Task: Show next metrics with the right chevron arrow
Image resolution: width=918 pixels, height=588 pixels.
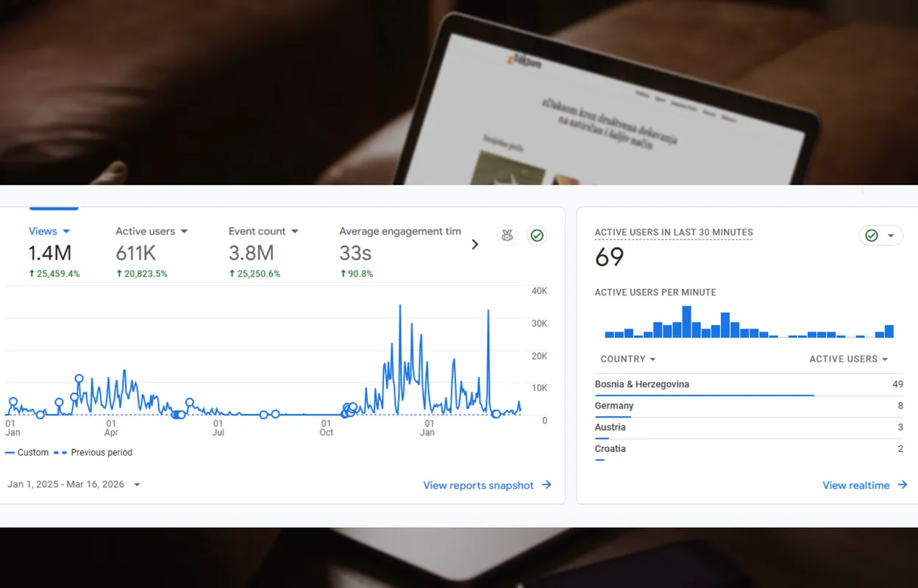Action: [x=474, y=244]
